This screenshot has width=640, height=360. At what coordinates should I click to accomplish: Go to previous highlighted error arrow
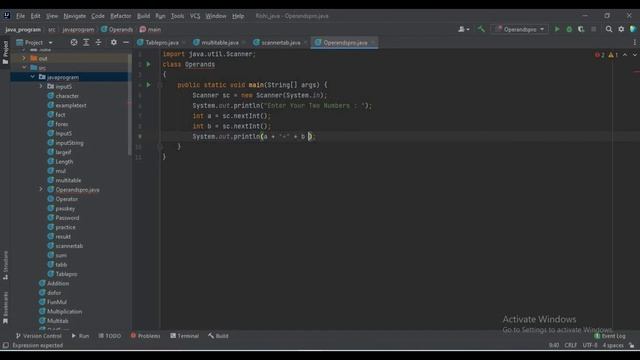[x=625, y=55]
